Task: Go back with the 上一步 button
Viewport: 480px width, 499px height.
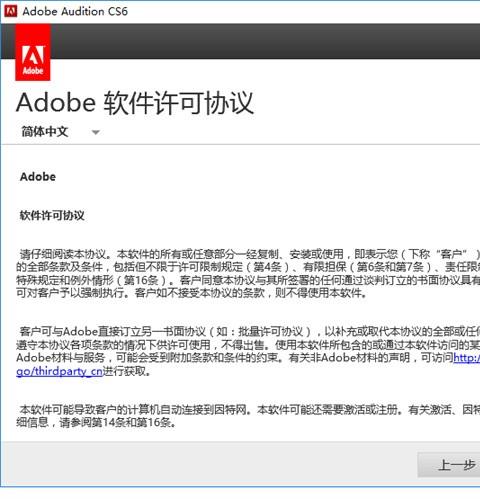Action: (449, 465)
